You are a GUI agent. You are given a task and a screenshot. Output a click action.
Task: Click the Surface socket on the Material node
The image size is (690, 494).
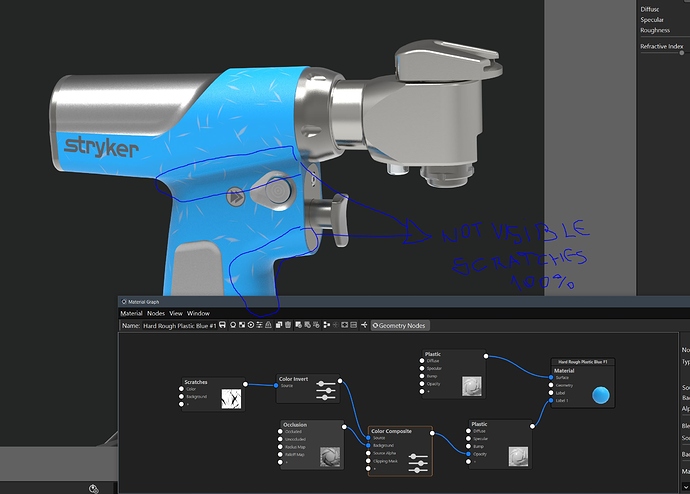(551, 377)
